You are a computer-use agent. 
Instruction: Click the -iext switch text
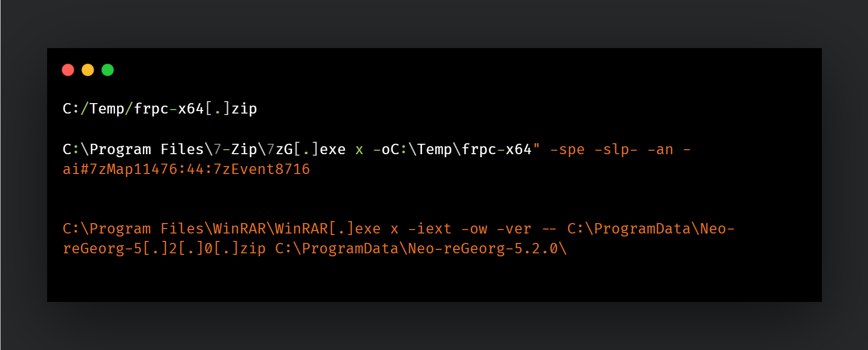[430, 229]
